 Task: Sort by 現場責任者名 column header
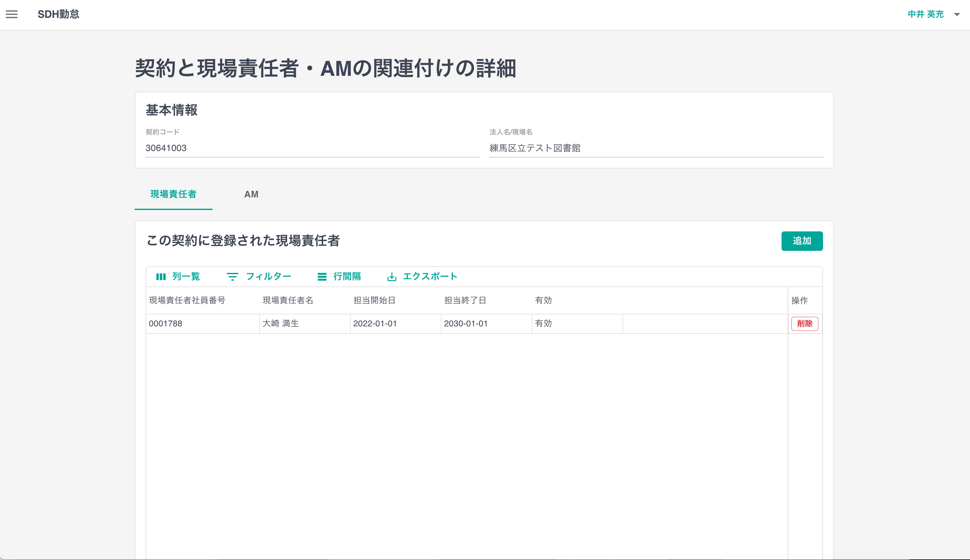tap(287, 300)
